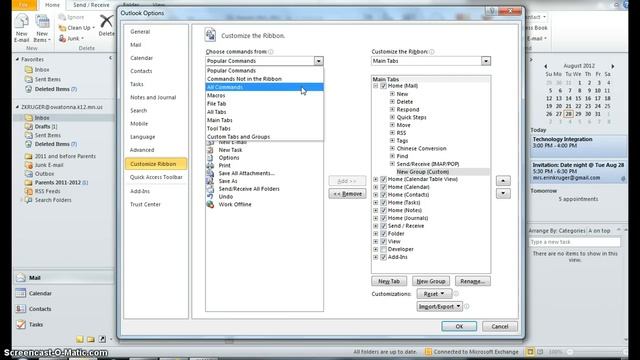Open the Import/Export dropdown button
The width and height of the screenshot is (640, 360).
tap(439, 306)
